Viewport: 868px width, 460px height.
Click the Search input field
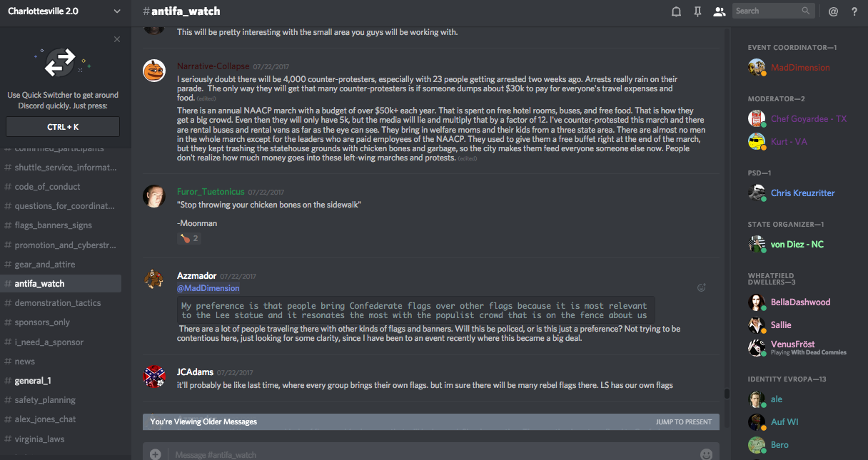pos(767,11)
